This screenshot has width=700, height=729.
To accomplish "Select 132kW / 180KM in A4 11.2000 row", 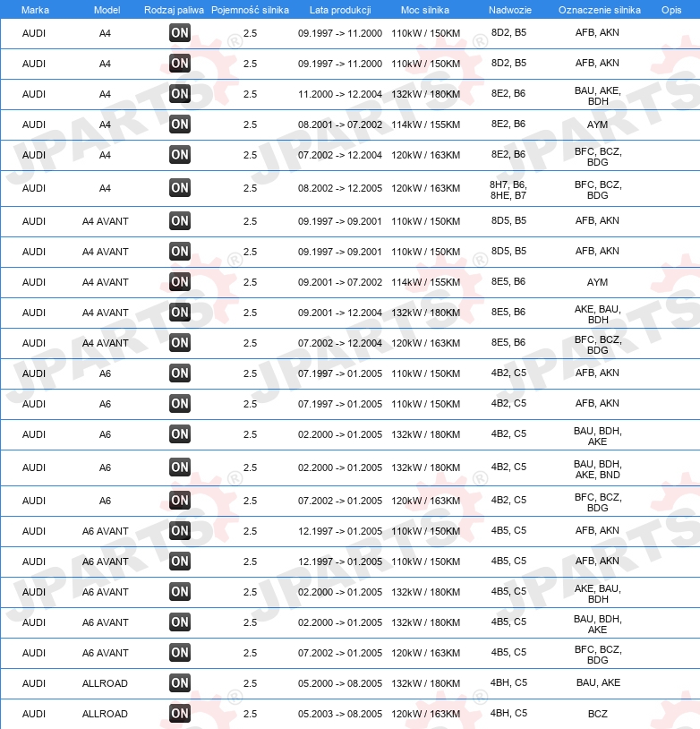I will (x=426, y=94).
